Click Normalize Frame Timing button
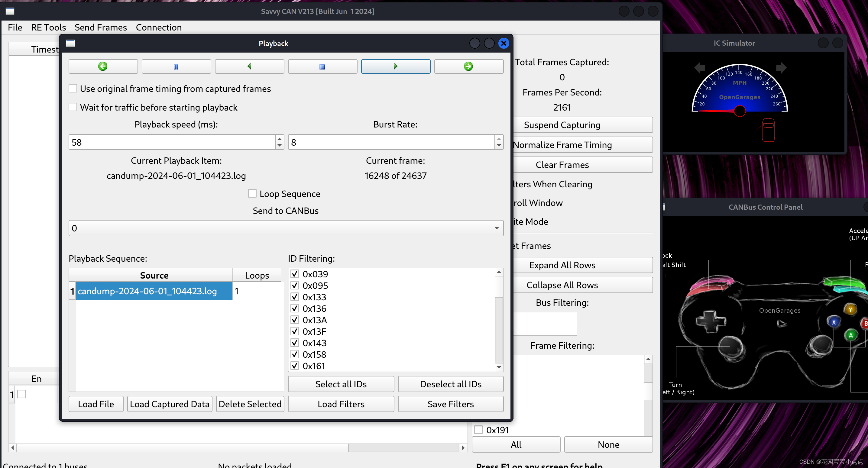 583,145
